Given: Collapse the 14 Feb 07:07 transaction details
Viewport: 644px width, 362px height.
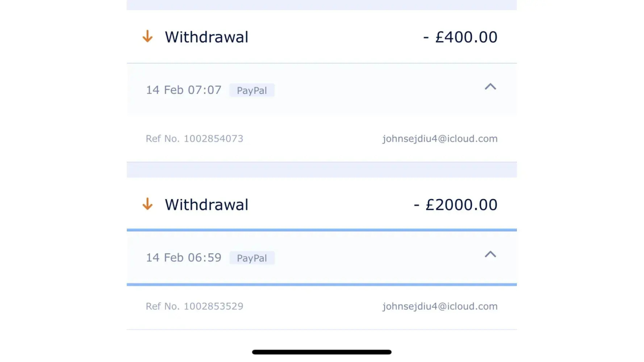Looking at the screenshot, I should [490, 87].
